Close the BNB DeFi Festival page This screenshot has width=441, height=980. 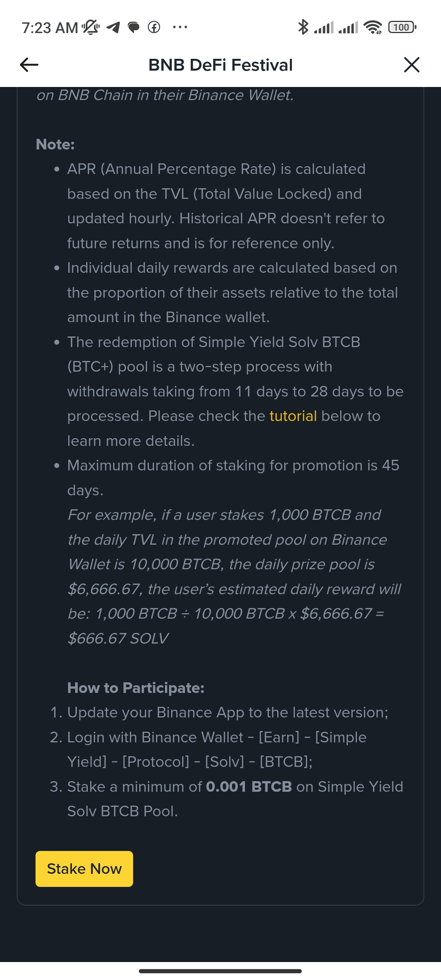411,65
